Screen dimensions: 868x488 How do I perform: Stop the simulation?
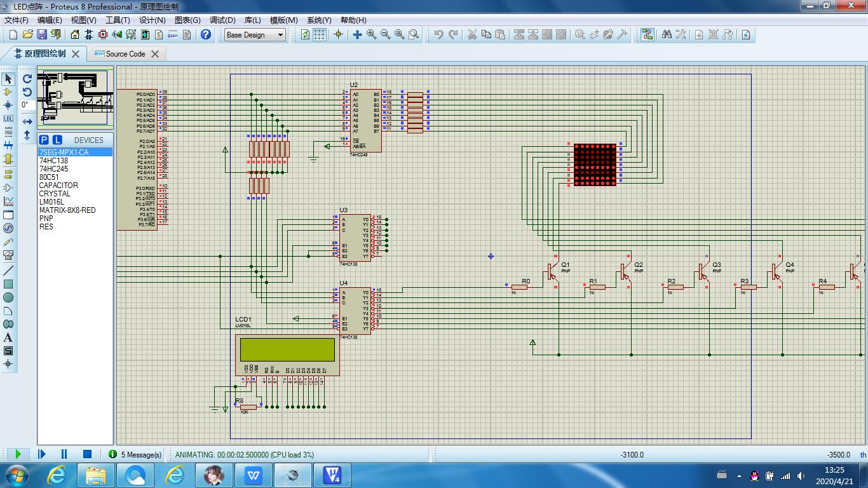pos(87,454)
